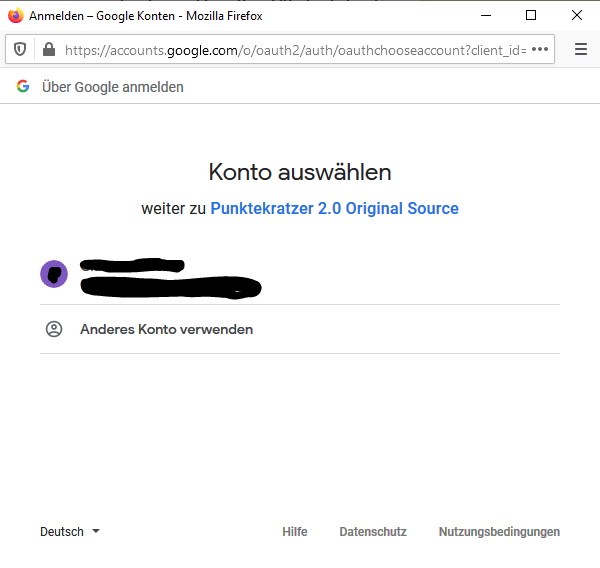Click the purple account avatar
Viewport: 600px width, 568px height.
click(x=54, y=273)
